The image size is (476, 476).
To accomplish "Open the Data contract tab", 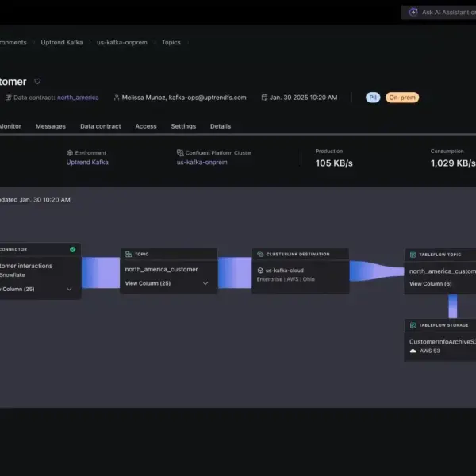I will click(x=101, y=126).
